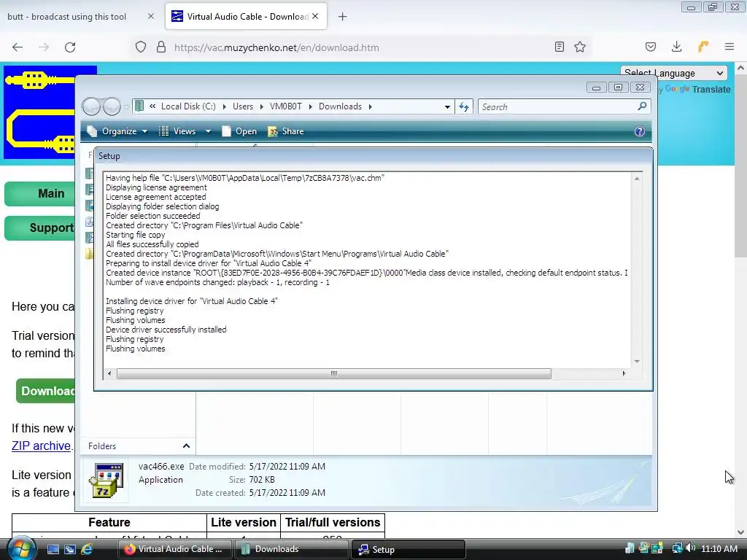747x560 pixels.
Task: Open a new browser tab
Action: (343, 17)
